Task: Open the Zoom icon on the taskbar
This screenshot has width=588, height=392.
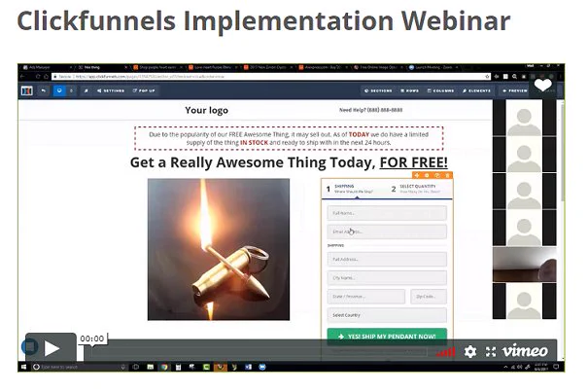Action: (262, 367)
